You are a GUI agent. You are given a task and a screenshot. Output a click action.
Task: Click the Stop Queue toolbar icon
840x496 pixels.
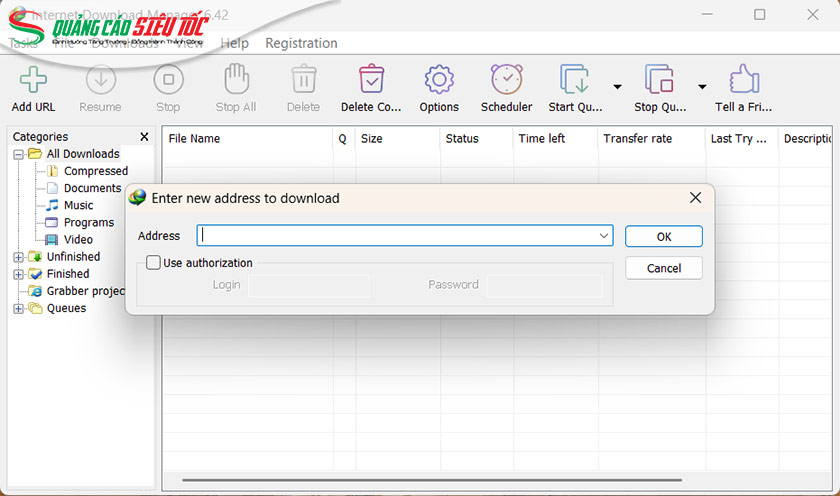659,80
